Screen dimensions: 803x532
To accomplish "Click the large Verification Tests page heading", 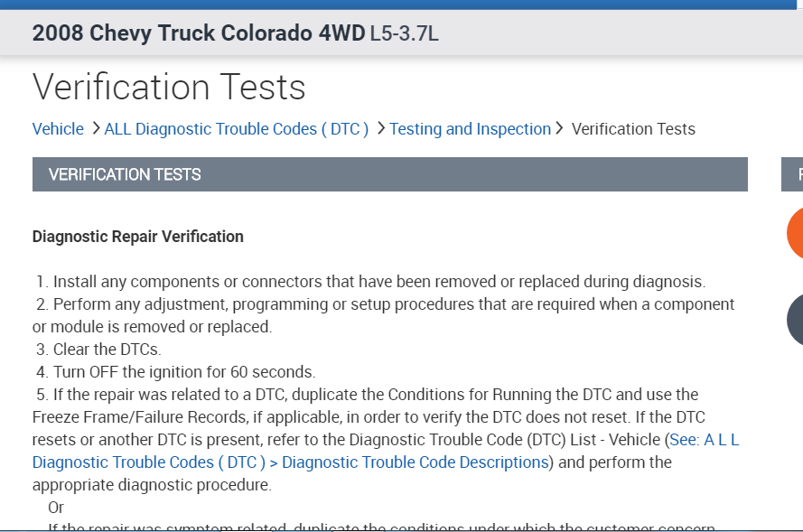I will (x=169, y=88).
